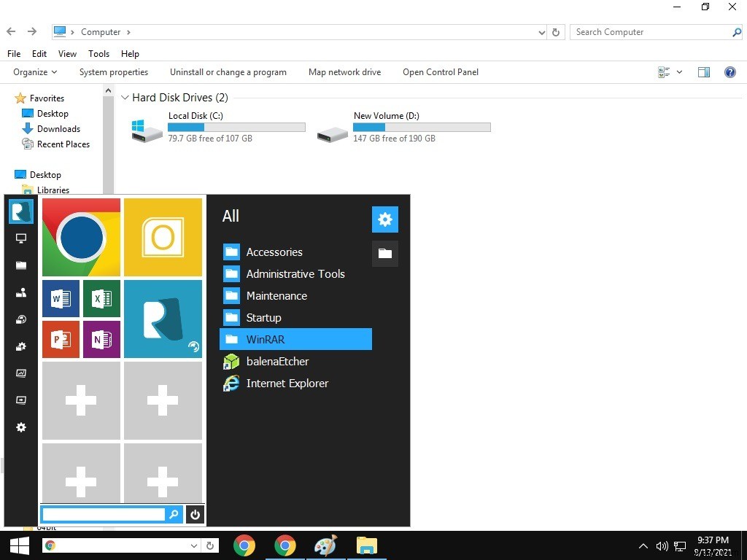
Task: Open the address bar history dropdown
Action: point(541,32)
